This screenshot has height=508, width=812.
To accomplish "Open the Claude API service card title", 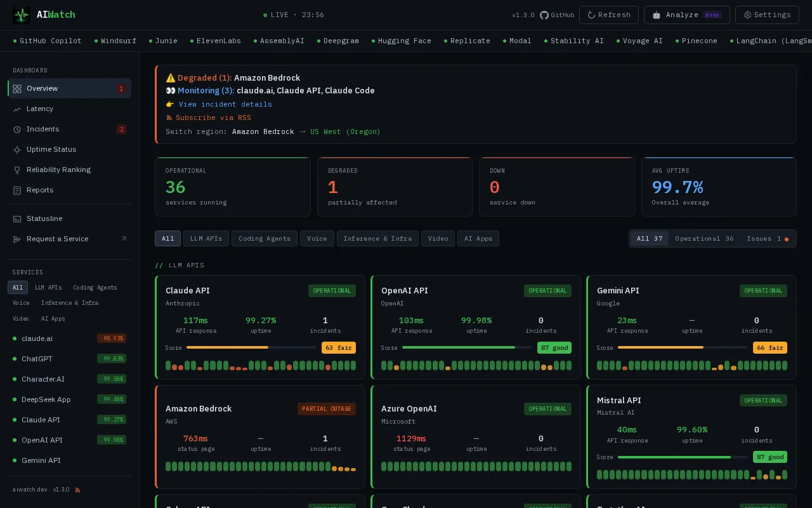I will tap(188, 291).
